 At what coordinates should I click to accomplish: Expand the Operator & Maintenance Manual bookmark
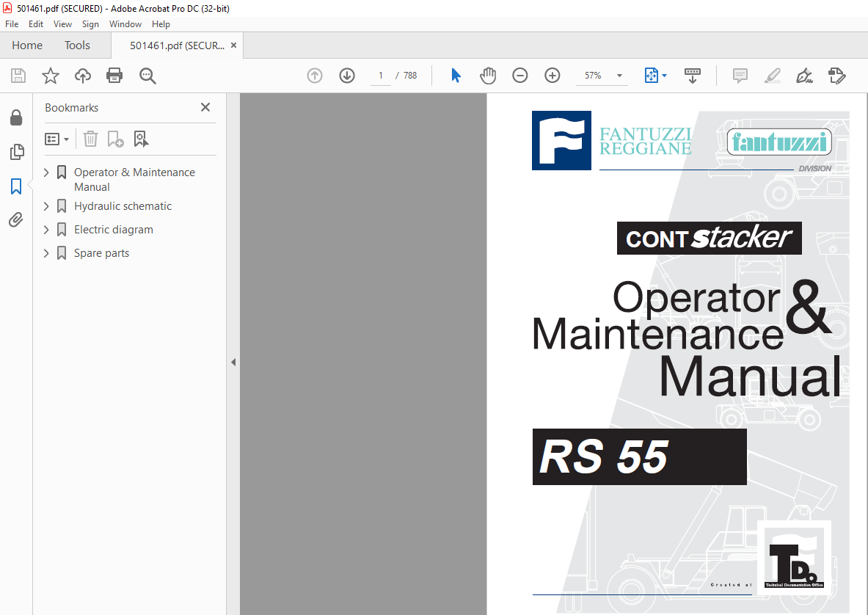46,172
